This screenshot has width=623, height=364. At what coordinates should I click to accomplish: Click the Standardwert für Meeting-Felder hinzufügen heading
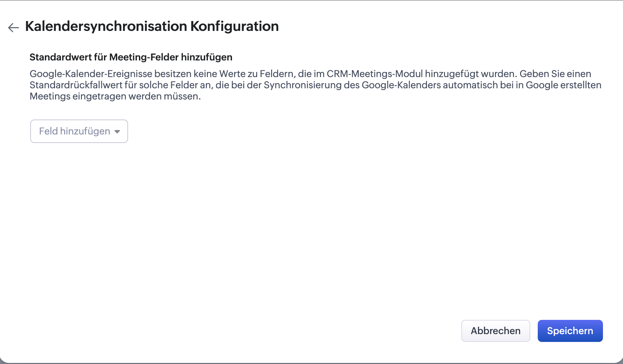pyautogui.click(x=131, y=57)
